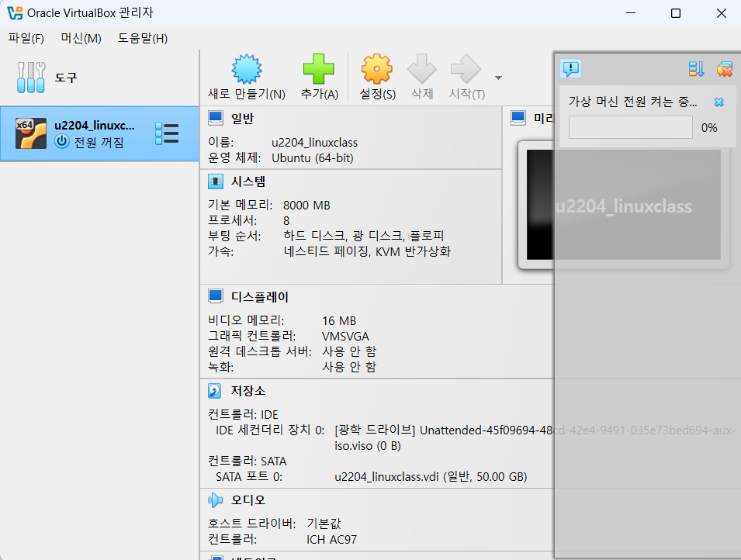Click the VirtualBox logo in title bar
This screenshot has width=741, height=560.
[x=15, y=12]
